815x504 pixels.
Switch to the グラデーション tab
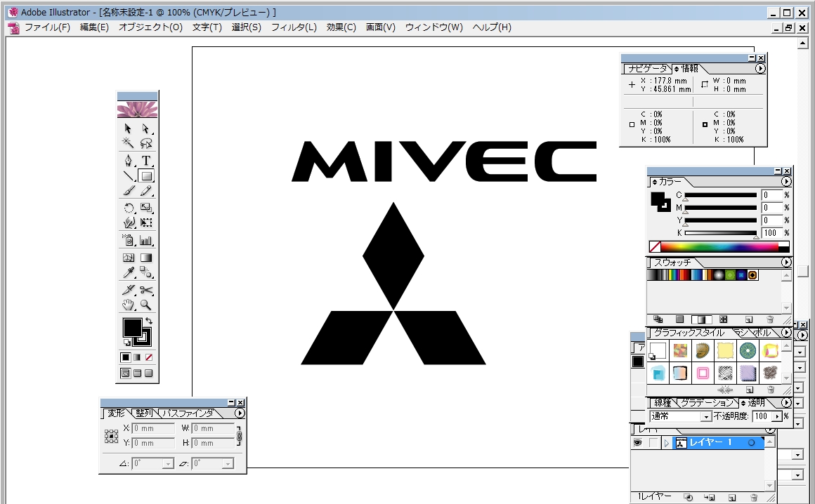pyautogui.click(x=707, y=403)
